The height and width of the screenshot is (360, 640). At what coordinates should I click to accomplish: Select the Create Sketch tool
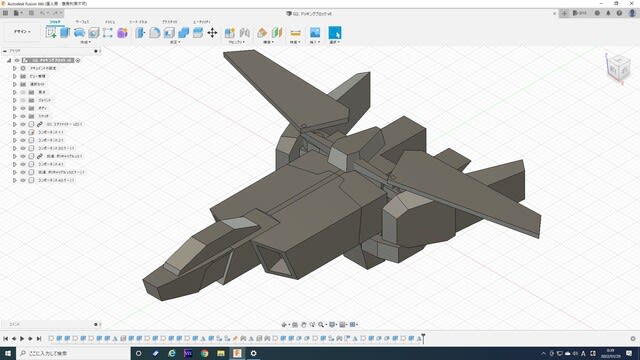(x=51, y=33)
